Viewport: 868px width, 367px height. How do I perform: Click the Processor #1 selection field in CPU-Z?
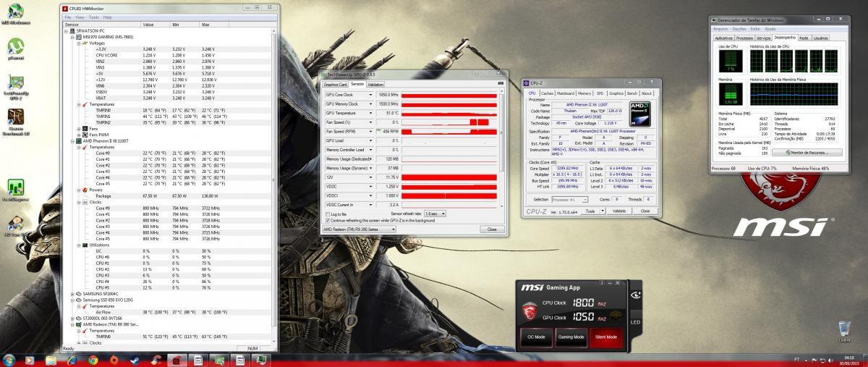(x=569, y=199)
